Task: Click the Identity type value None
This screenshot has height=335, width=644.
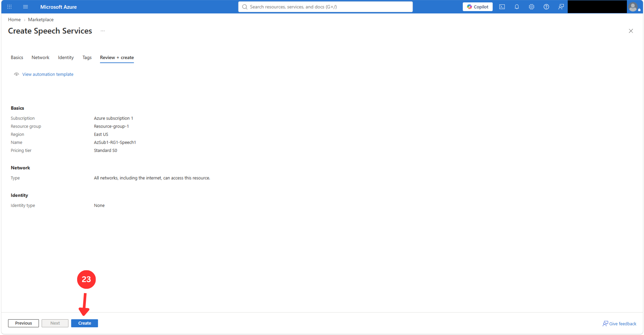Action: coord(99,205)
